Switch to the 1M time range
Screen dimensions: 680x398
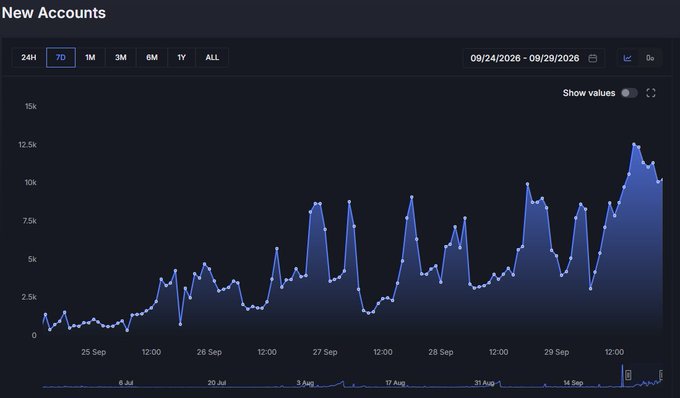click(90, 58)
